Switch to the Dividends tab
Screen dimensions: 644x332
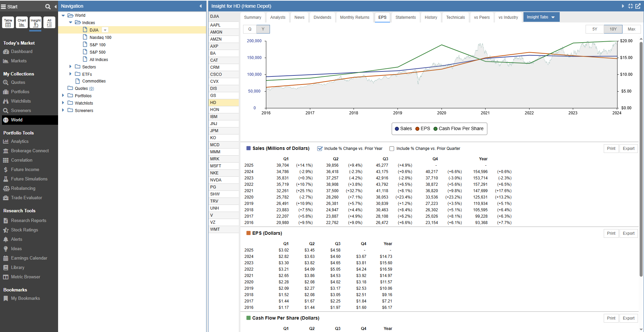click(322, 17)
